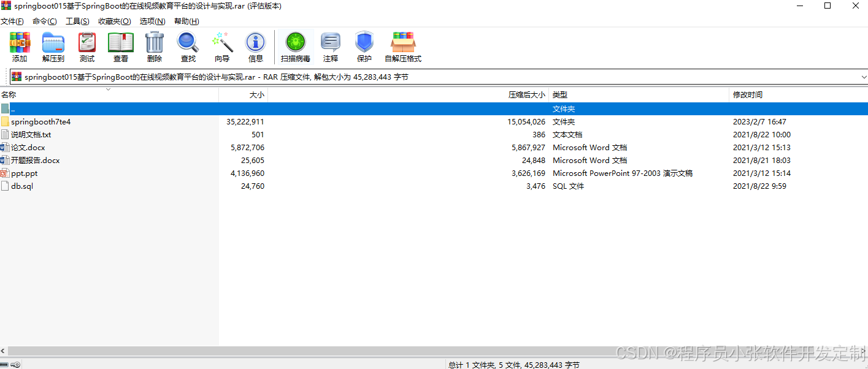Click the 'SQL 文件' type cell
The width and height of the screenshot is (868, 369).
tap(569, 186)
